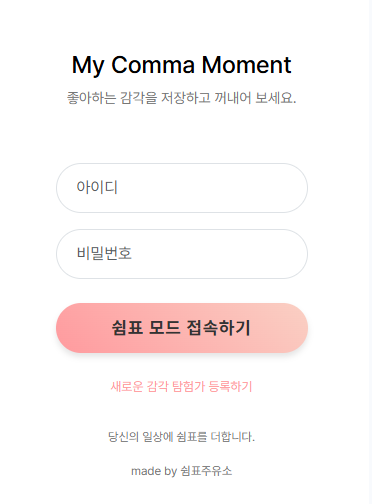Follow the pink 등록하기 sign-up link

[x=181, y=386]
